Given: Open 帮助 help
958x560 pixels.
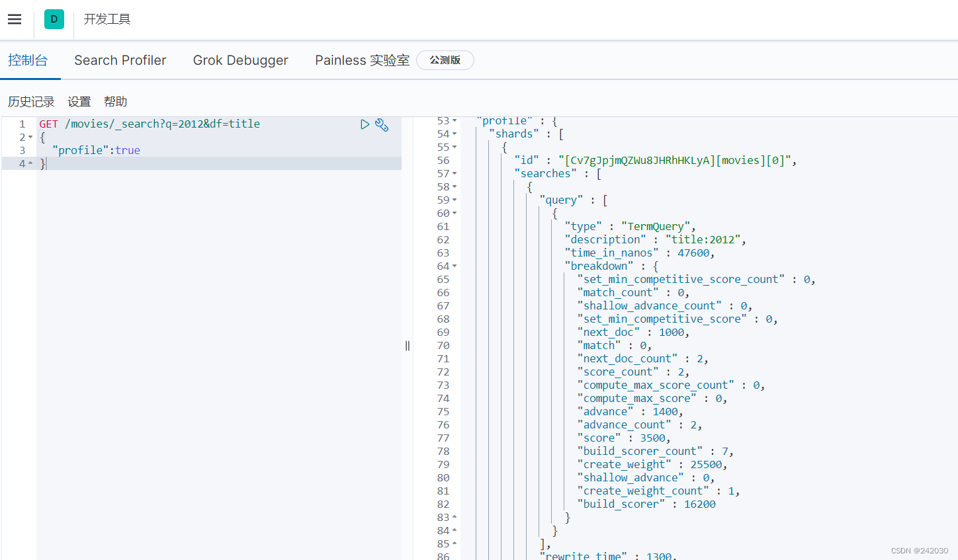Looking at the screenshot, I should click(116, 102).
